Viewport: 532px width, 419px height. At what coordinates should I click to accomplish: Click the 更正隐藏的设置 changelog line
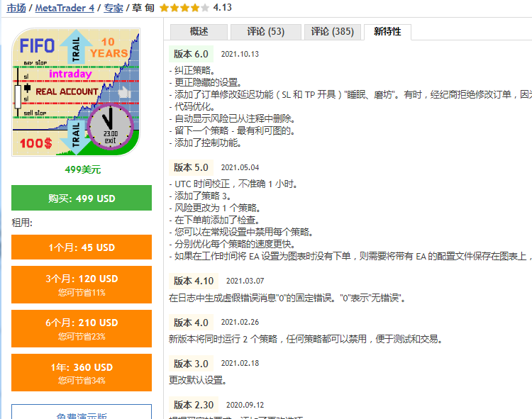point(206,82)
